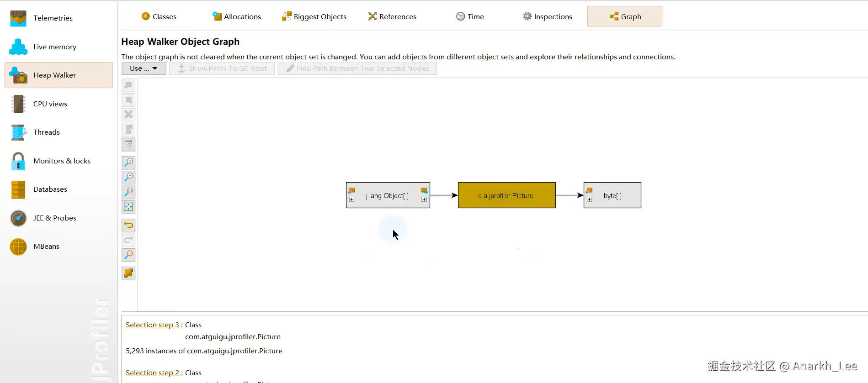The image size is (868, 383).
Task: Click the remove unconnected nodes toolbar icon
Action: pyautogui.click(x=128, y=130)
